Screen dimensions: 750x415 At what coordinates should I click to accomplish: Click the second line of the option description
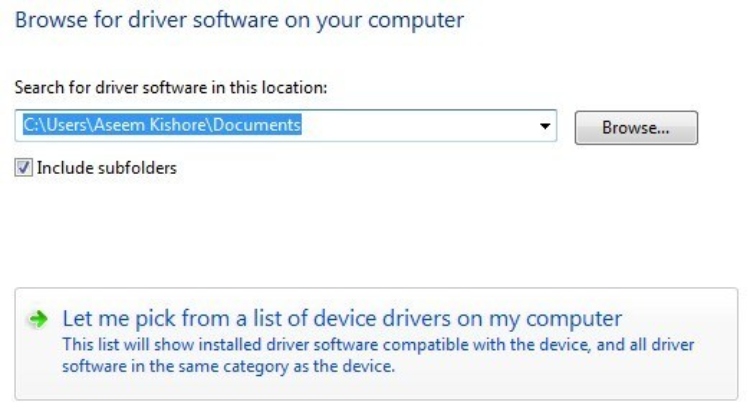coord(229,367)
